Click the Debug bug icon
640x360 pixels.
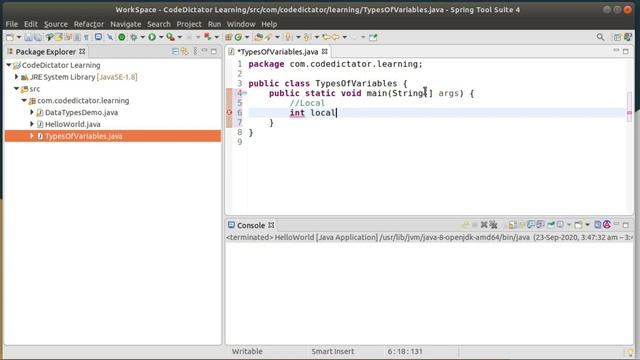coord(133,37)
